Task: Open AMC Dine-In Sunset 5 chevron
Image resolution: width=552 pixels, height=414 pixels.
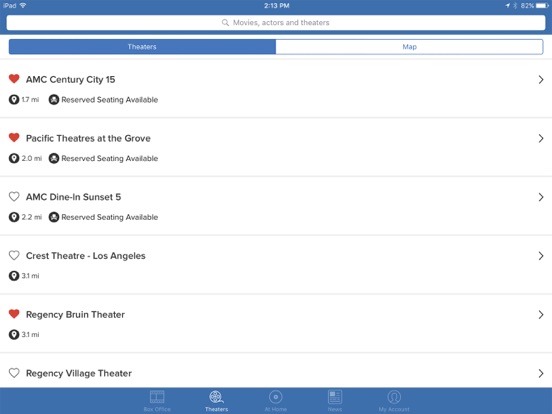Action: tap(541, 197)
